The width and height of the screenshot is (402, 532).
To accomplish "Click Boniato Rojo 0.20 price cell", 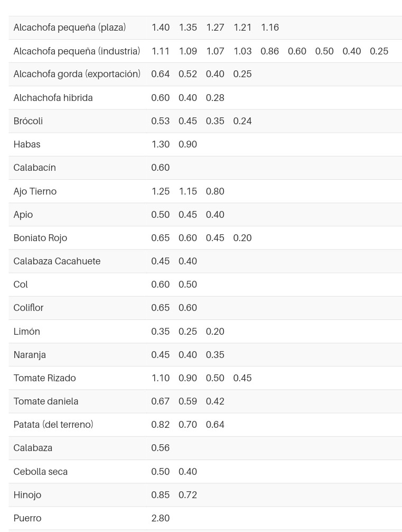I will point(242,238).
